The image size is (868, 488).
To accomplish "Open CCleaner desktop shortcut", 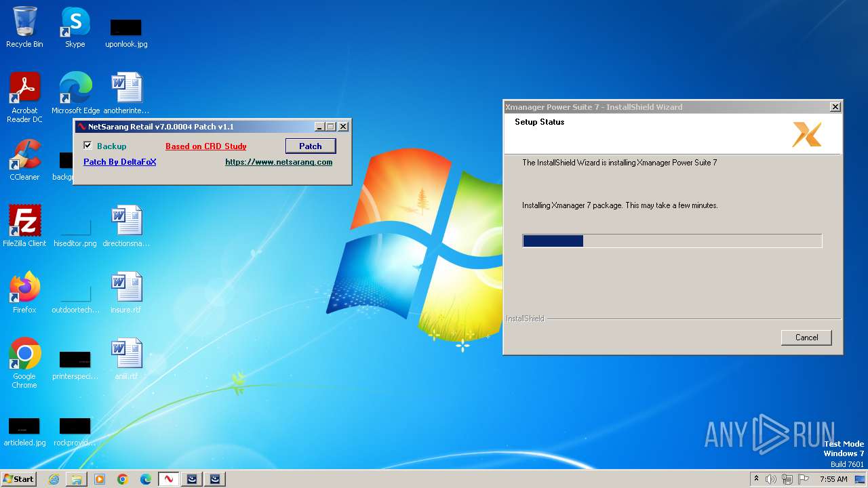I will (x=24, y=159).
